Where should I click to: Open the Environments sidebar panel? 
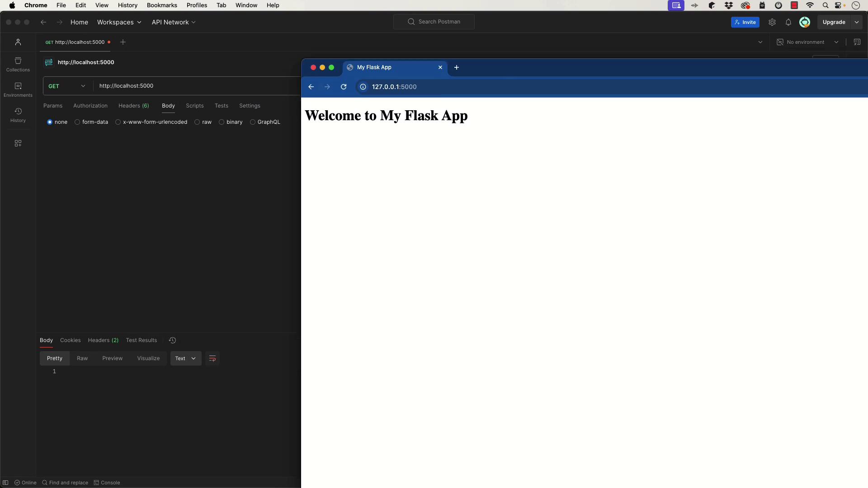click(18, 89)
